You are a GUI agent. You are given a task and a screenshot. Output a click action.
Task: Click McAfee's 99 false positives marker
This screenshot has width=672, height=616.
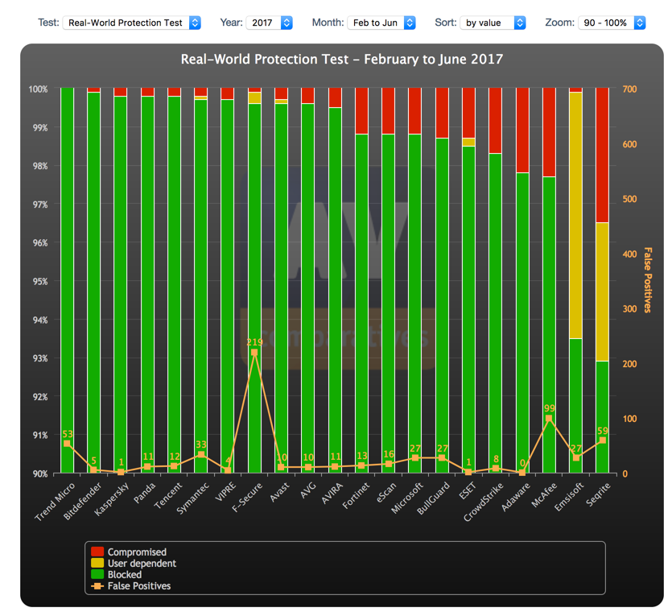(x=549, y=419)
